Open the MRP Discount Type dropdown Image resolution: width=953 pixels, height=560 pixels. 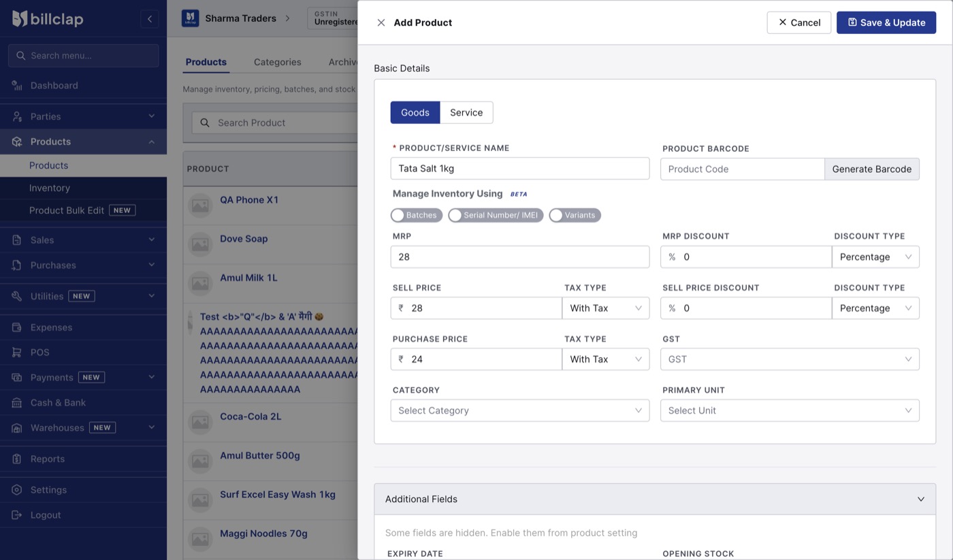coord(875,257)
